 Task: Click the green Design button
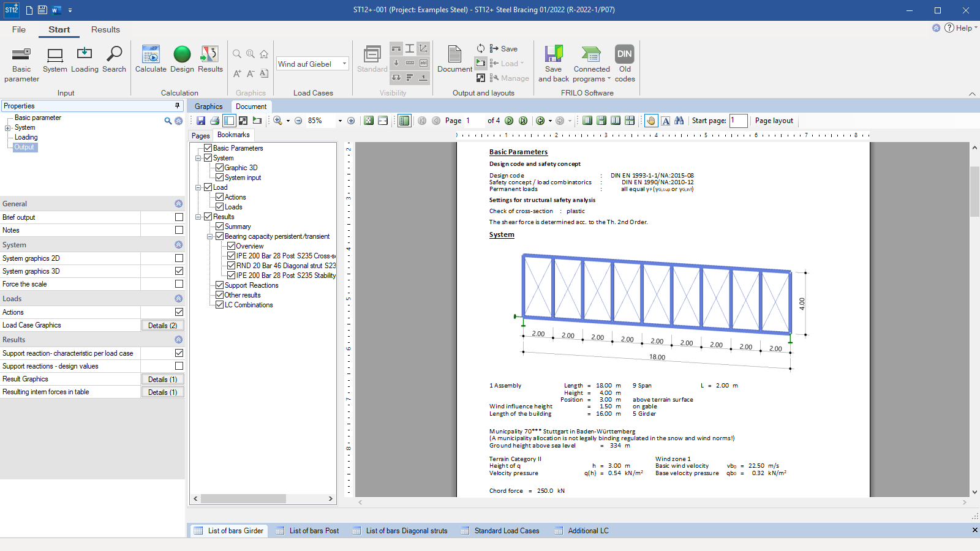182,60
